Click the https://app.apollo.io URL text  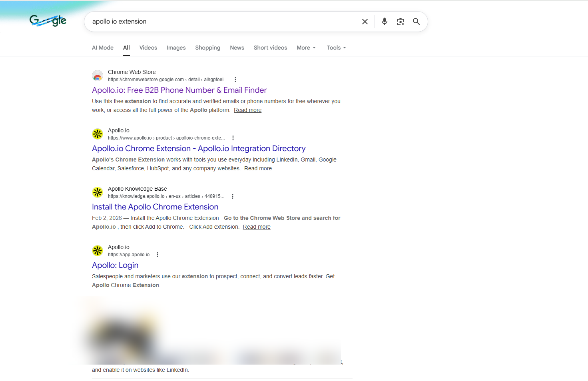click(x=129, y=255)
